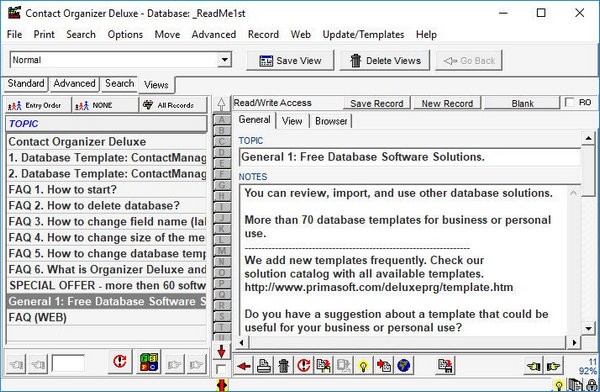Open the Normal view dropdown
Screen dimensions: 600x392
[x=225, y=60]
